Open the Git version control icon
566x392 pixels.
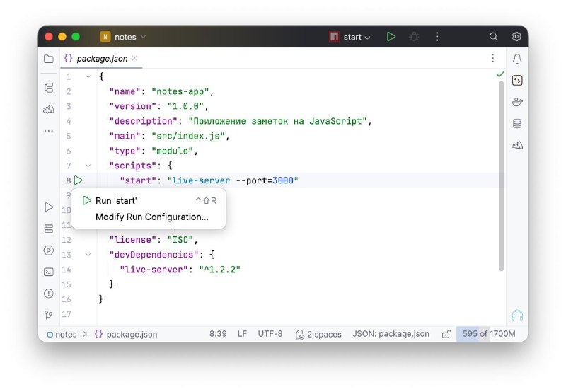pyautogui.click(x=49, y=315)
